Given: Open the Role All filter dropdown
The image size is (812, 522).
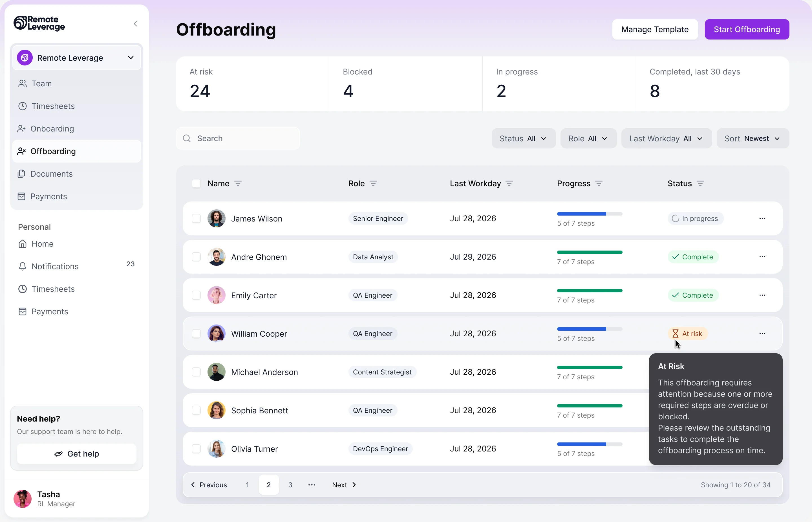Looking at the screenshot, I should [588, 138].
